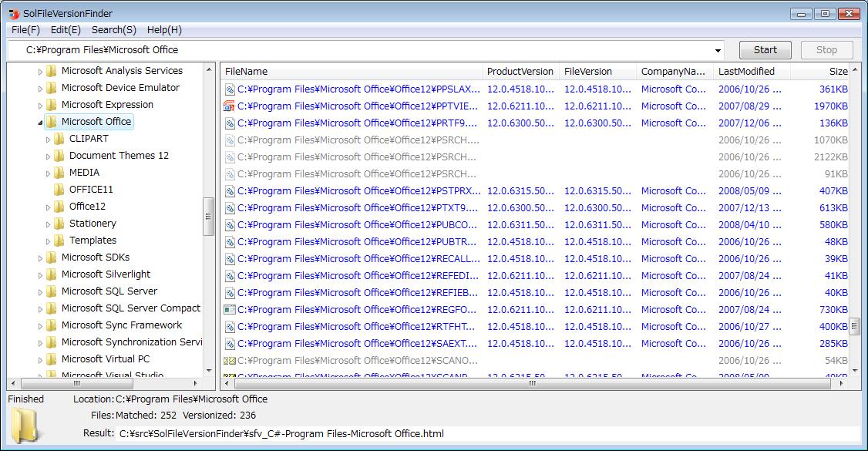Expand the Office12 tree node

click(x=48, y=207)
